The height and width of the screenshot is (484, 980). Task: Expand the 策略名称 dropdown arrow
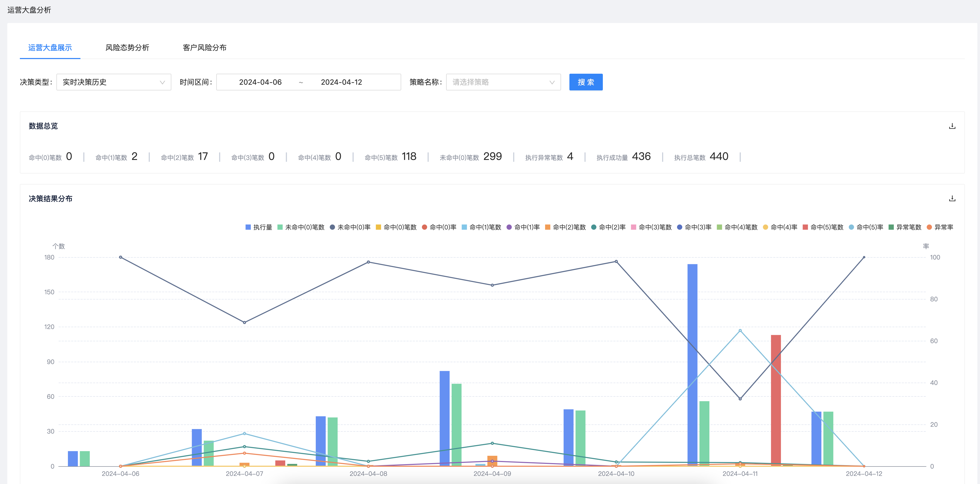click(x=552, y=82)
